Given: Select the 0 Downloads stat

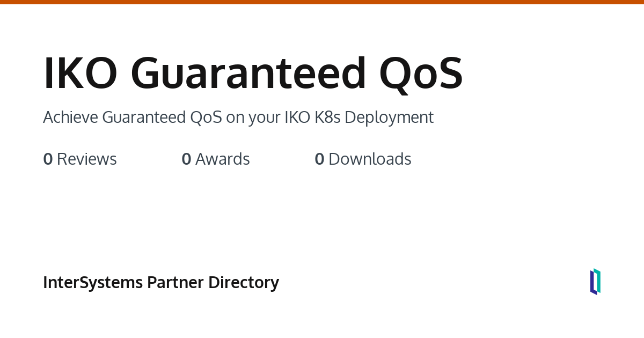Looking at the screenshot, I should (x=363, y=159).
